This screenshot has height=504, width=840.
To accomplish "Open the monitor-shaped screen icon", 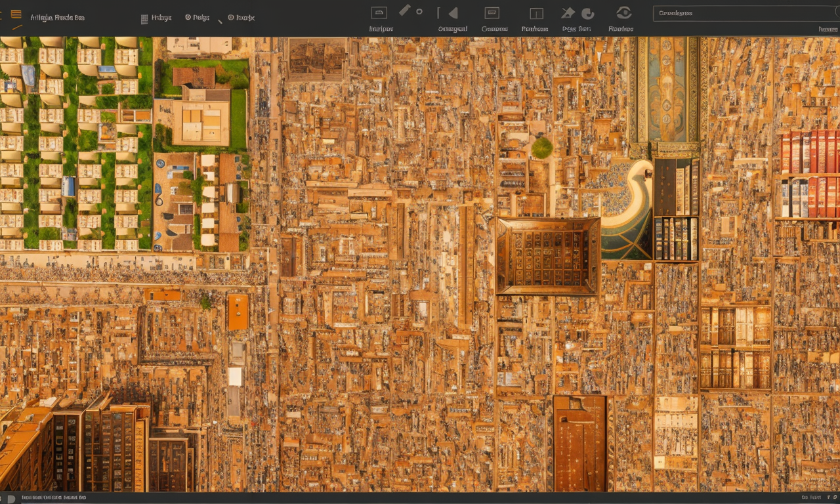I will 492,13.
